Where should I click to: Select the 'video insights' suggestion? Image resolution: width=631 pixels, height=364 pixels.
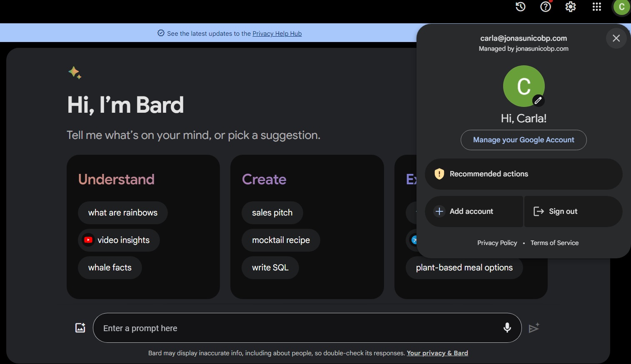coord(119,240)
